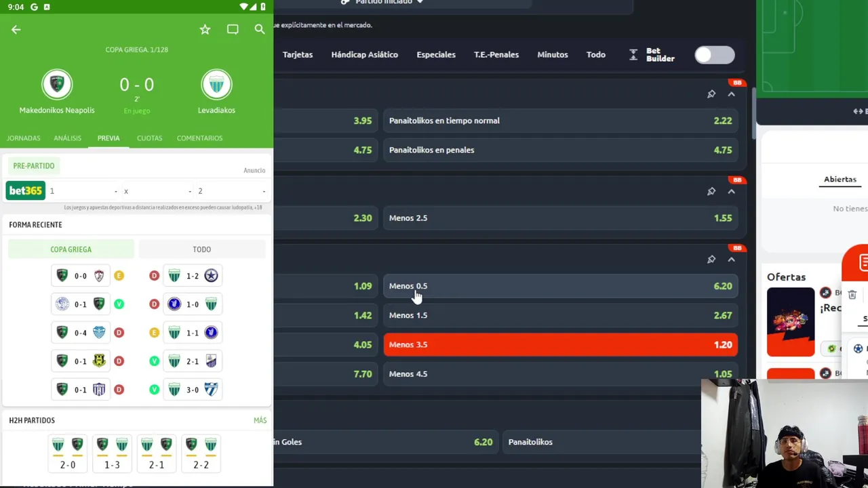Select the PRE-PARTIDO odds button

coord(34,166)
